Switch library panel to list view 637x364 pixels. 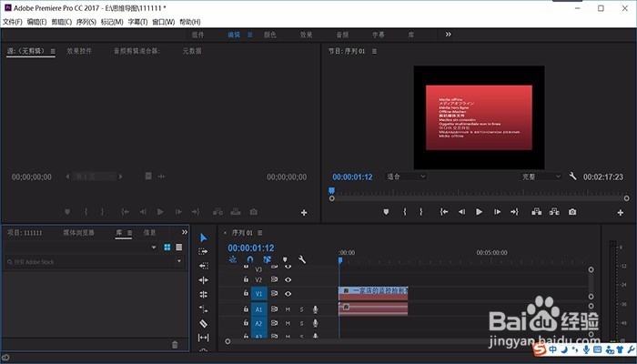coord(178,247)
